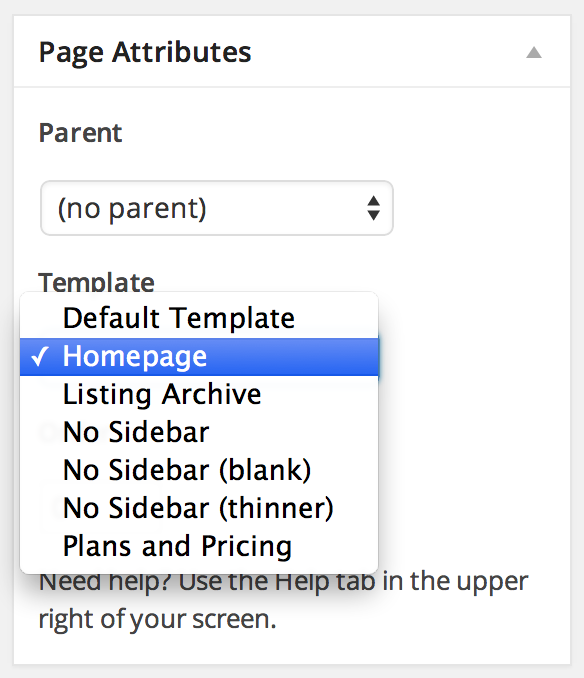The width and height of the screenshot is (584, 678).
Task: Click the Parent dropdown up-down arrows
Action: coord(373,208)
